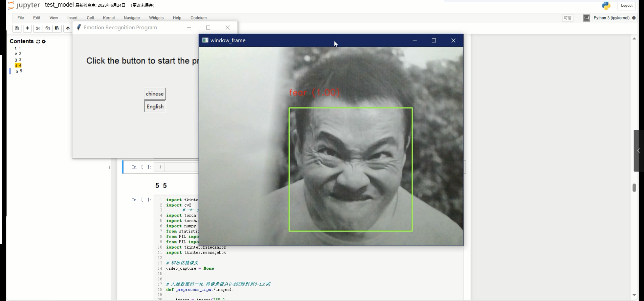This screenshot has height=301, width=644.
Task: Save notebook with the floppy disk icon
Action: coord(17,28)
